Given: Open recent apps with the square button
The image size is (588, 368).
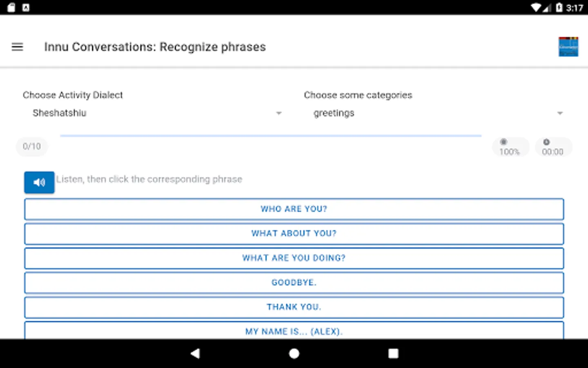Looking at the screenshot, I should point(393,353).
